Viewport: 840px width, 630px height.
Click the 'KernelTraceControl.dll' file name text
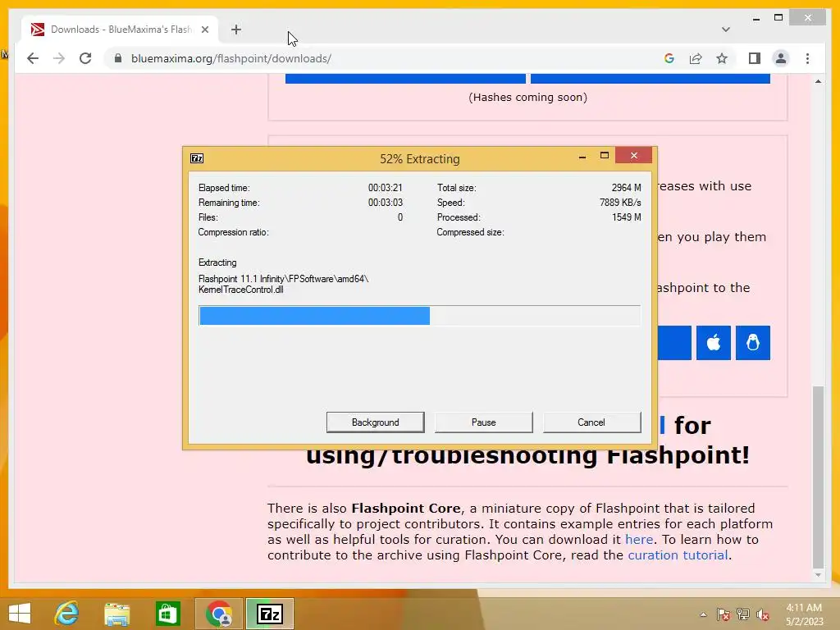point(240,290)
